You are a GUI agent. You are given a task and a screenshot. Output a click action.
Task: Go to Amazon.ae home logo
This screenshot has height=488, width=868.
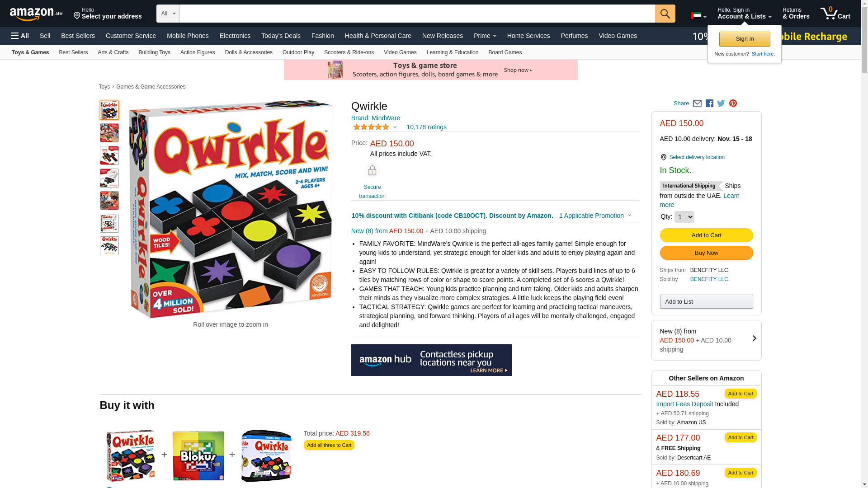click(x=36, y=14)
